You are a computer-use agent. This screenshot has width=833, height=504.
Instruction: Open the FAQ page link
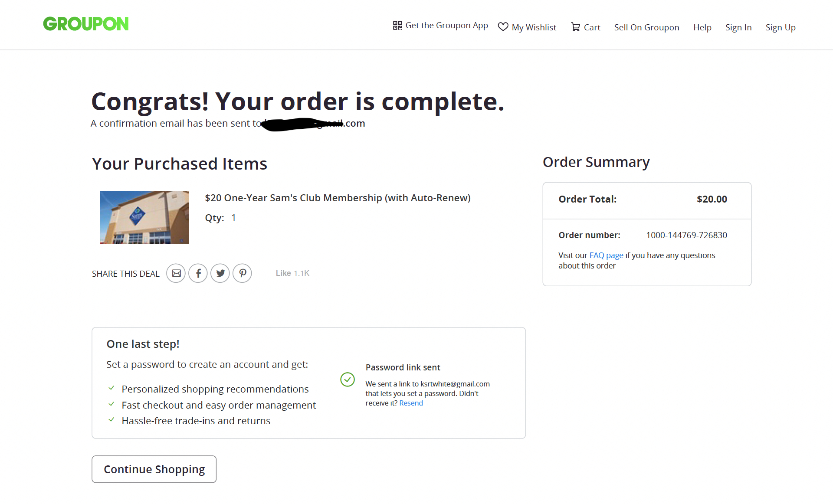click(606, 255)
